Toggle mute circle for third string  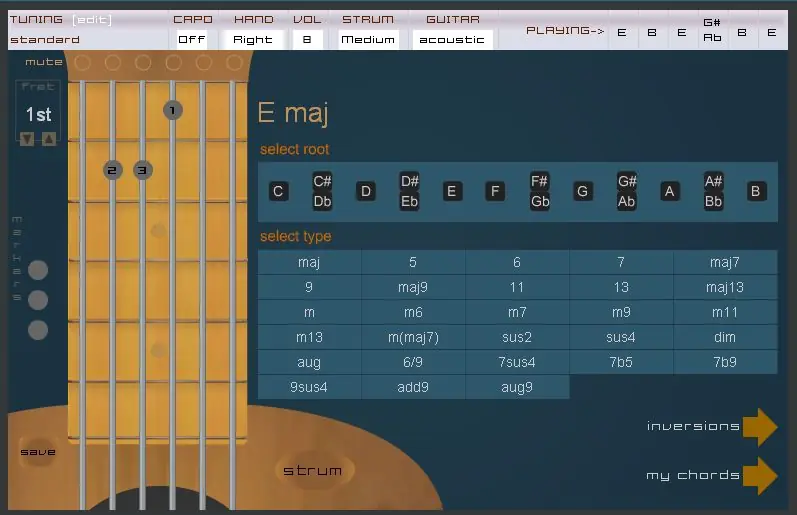(143, 63)
